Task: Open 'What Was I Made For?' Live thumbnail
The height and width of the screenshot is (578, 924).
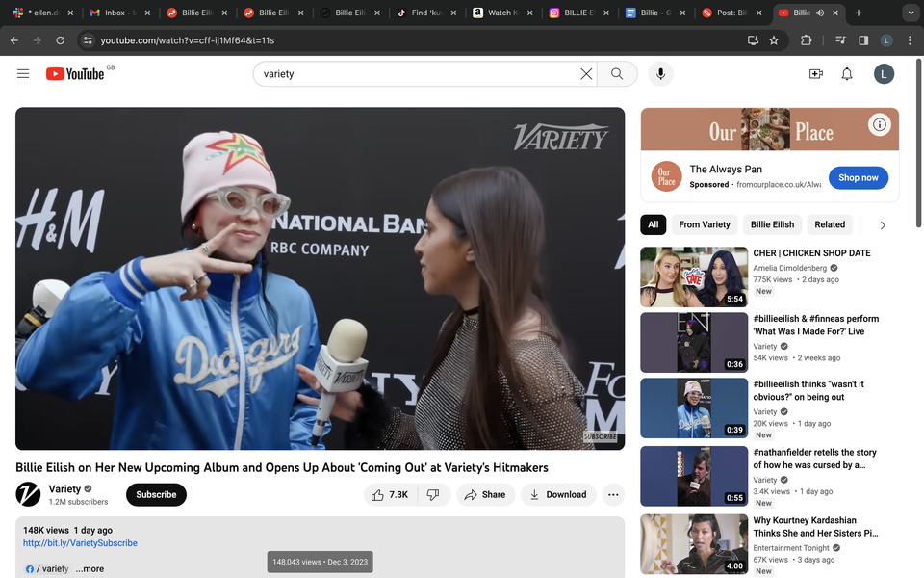Action: [694, 343]
